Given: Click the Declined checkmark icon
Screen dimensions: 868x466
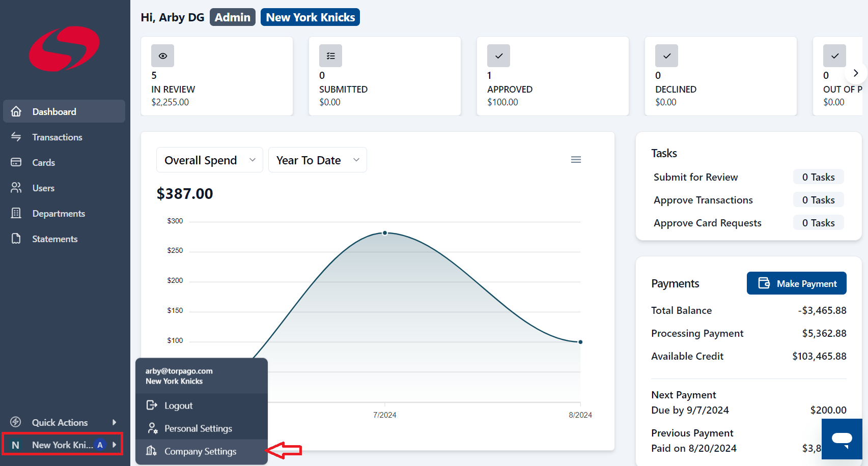Looking at the screenshot, I should [666, 56].
